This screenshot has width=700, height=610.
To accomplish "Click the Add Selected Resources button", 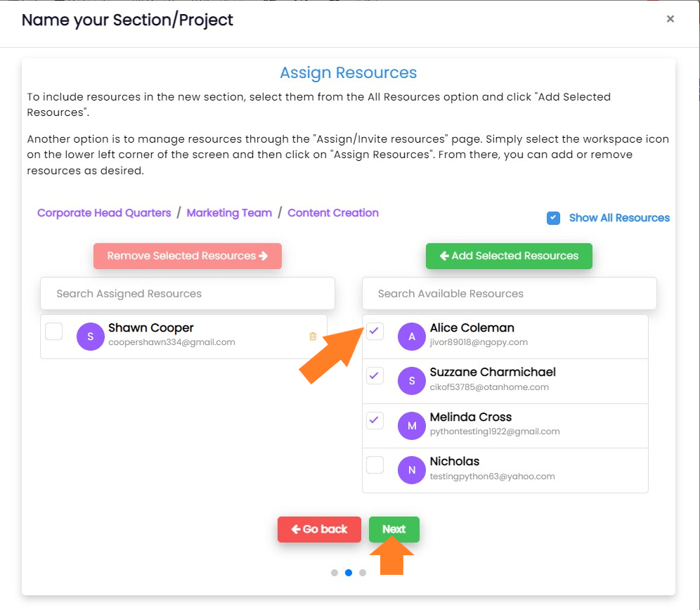I will [x=508, y=256].
